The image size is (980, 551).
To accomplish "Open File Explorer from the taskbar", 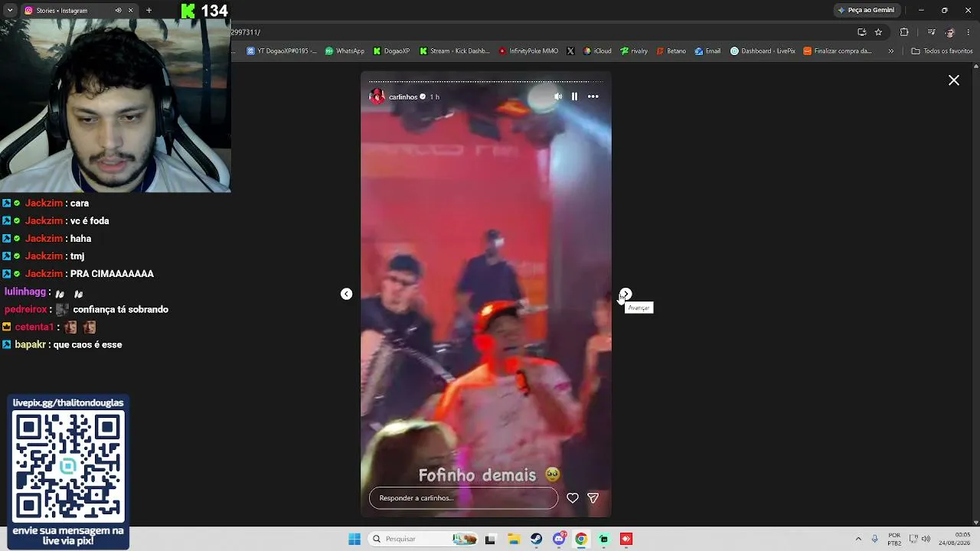I will [514, 539].
